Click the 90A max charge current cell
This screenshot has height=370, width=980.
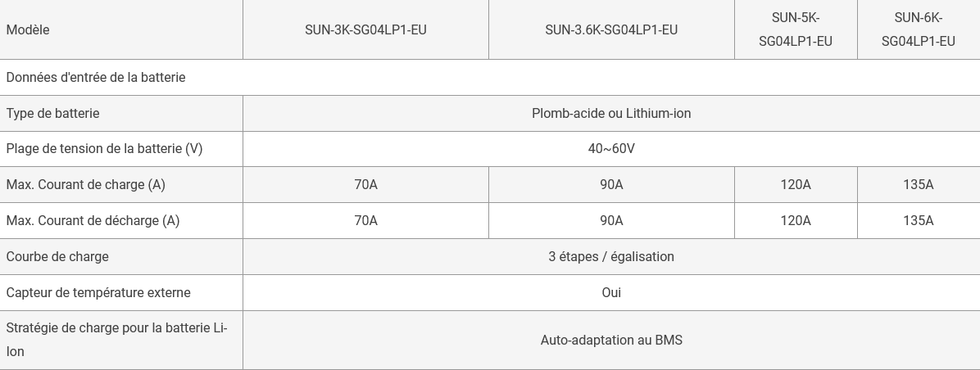tap(611, 185)
